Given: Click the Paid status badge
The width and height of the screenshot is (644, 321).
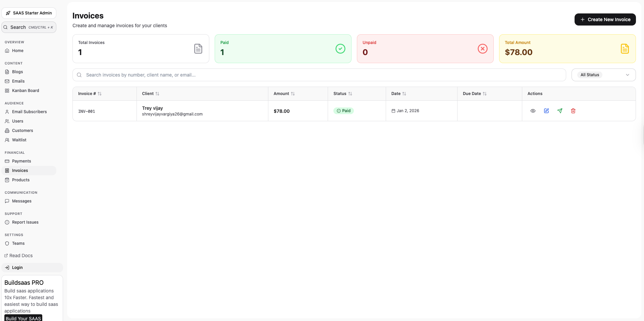Looking at the screenshot, I should [x=343, y=111].
